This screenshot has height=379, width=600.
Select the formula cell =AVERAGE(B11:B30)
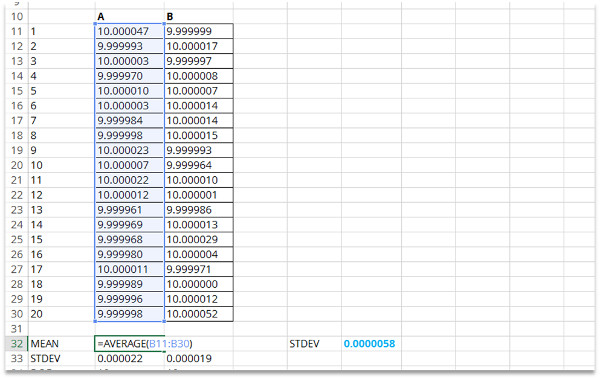point(130,344)
